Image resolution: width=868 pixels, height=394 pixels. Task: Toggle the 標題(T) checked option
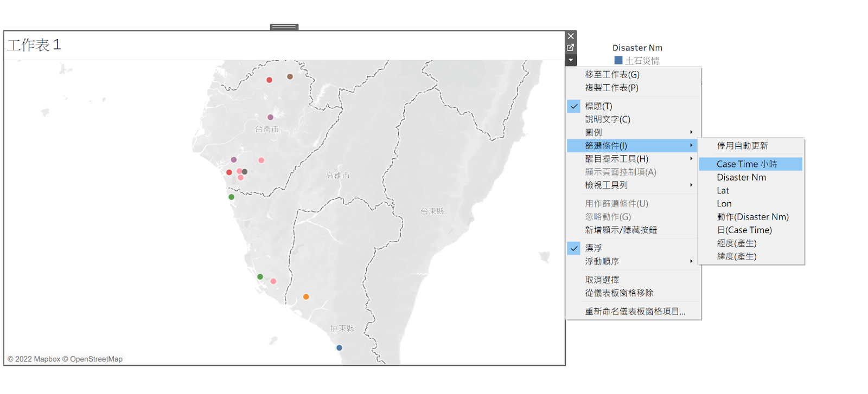pyautogui.click(x=632, y=106)
